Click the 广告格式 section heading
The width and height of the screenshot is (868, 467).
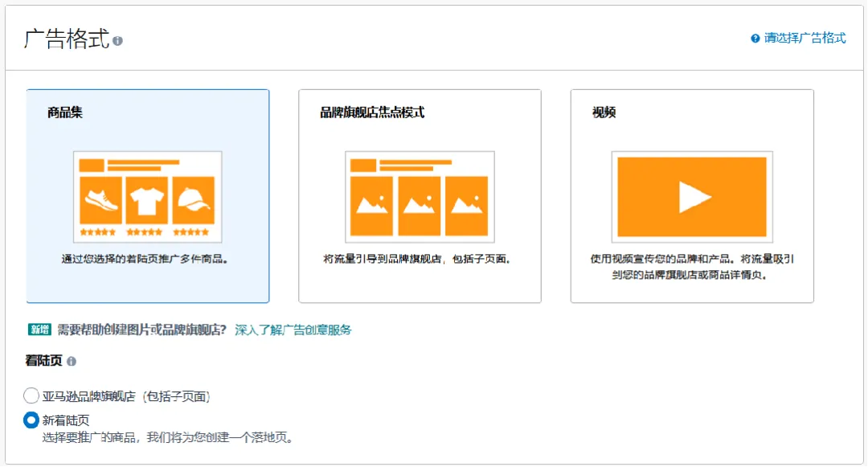click(x=67, y=39)
